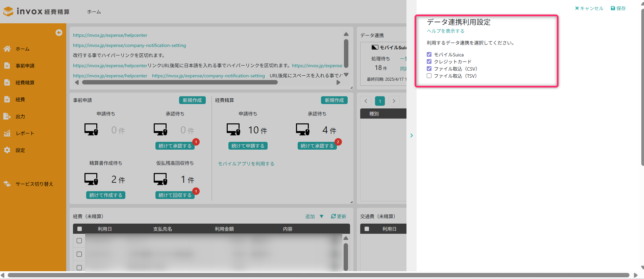
Task: Open the ヘルプを表示する link
Action: pyautogui.click(x=445, y=31)
